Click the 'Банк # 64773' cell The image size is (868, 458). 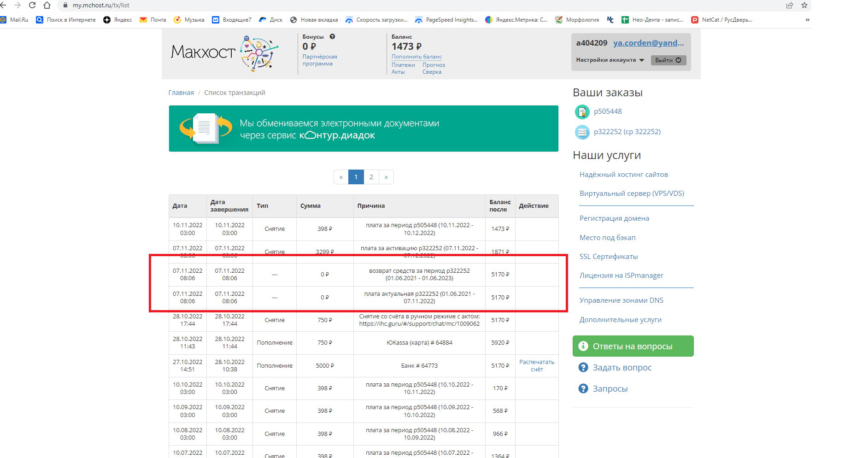click(419, 366)
